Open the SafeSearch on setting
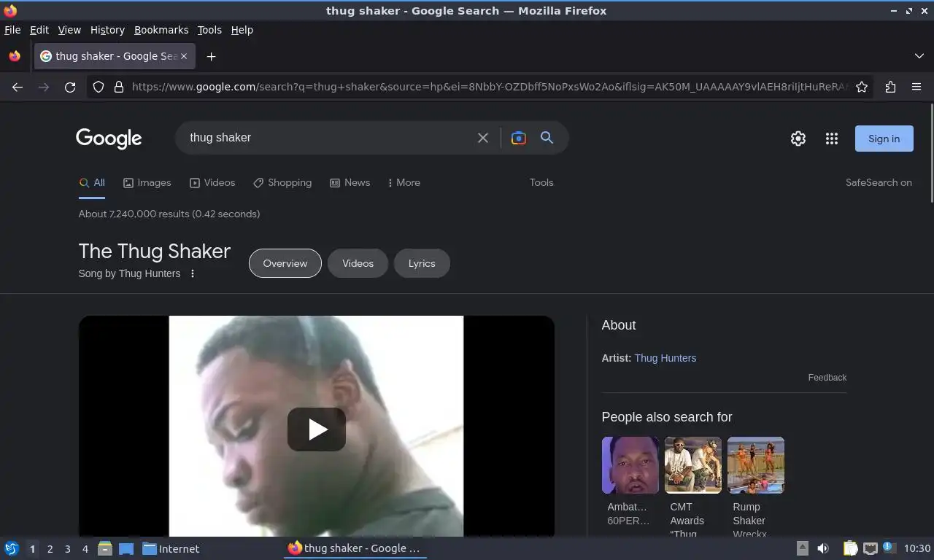This screenshot has height=560, width=934. 879,182
